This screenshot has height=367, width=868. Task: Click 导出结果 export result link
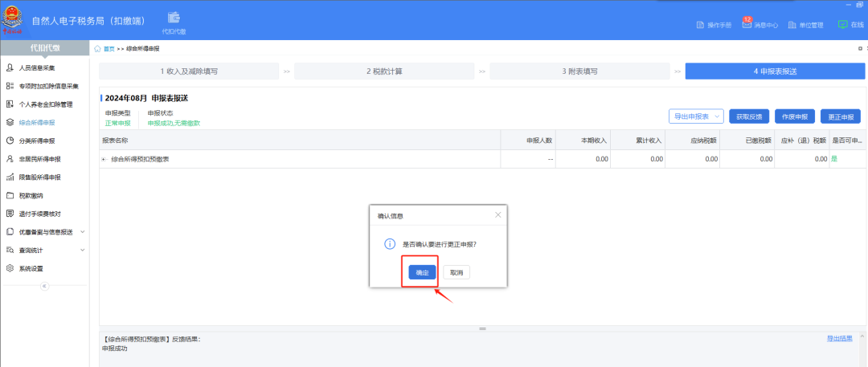coord(839,338)
